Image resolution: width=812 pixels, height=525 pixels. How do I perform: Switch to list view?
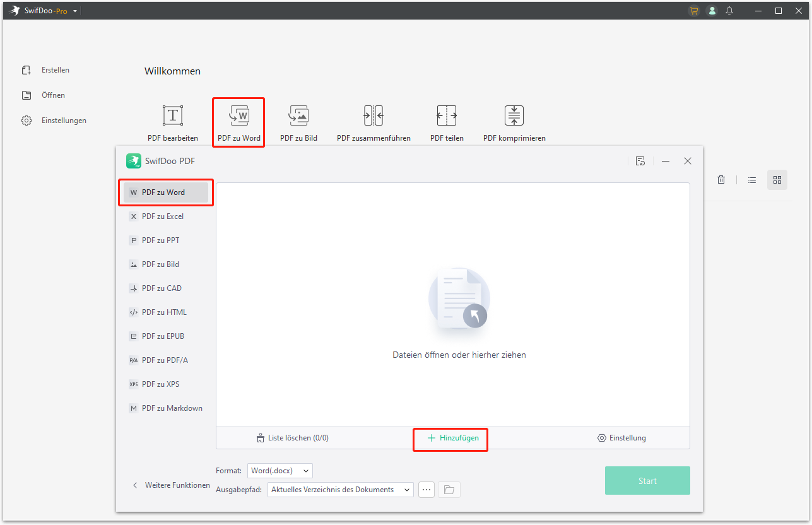pyautogui.click(x=752, y=180)
